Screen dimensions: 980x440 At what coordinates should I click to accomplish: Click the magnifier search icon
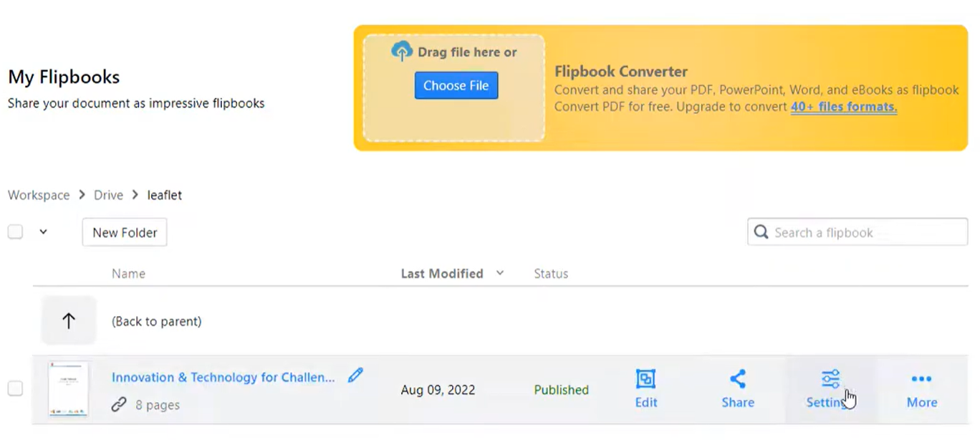pos(762,232)
